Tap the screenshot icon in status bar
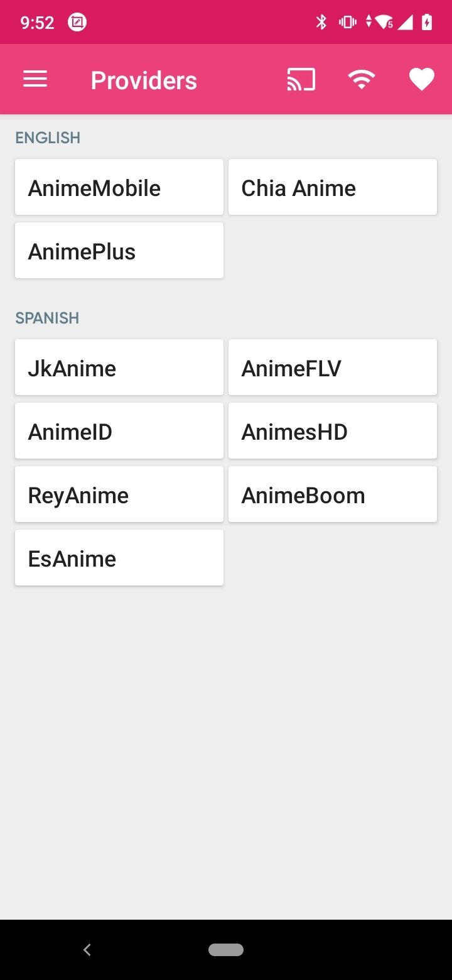The image size is (452, 980). [77, 23]
